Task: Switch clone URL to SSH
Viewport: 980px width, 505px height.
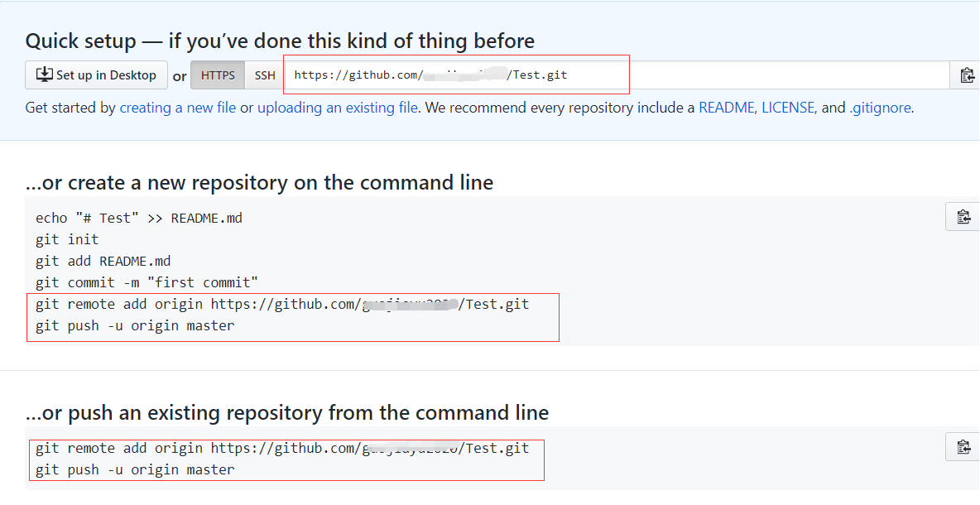Action: (x=265, y=75)
